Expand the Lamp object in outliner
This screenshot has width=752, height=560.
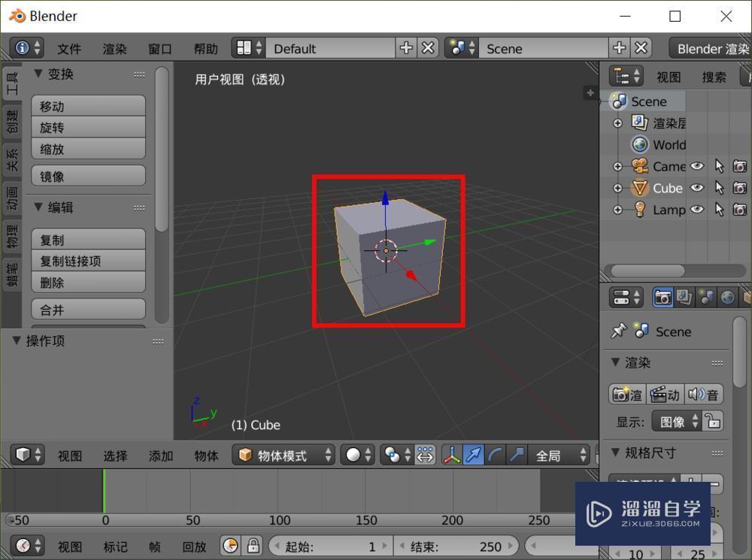pyautogui.click(x=617, y=210)
